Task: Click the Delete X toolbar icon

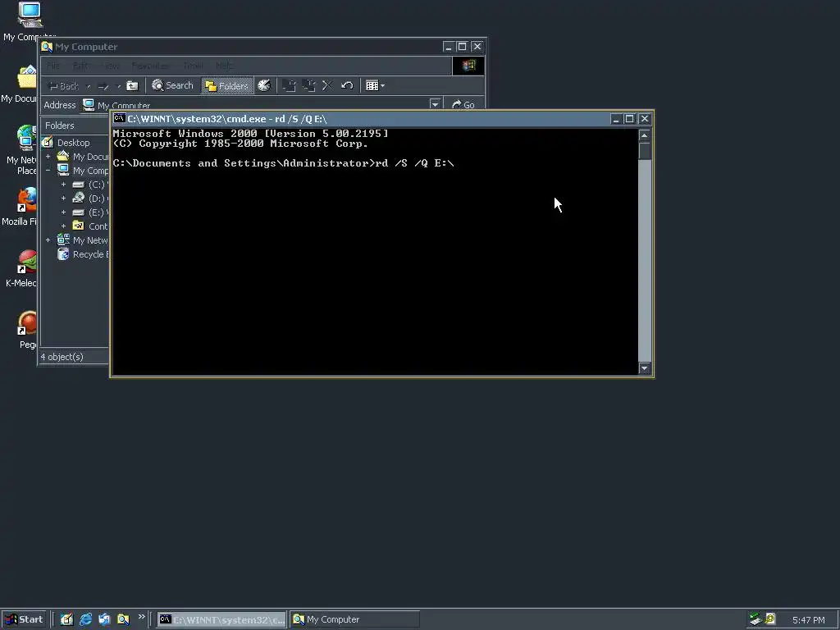Action: 327,85
